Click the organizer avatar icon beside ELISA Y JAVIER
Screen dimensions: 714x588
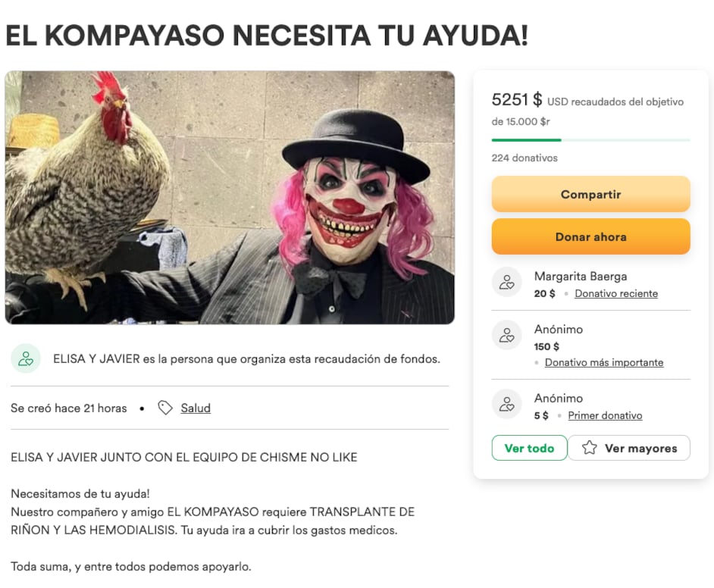[26, 358]
